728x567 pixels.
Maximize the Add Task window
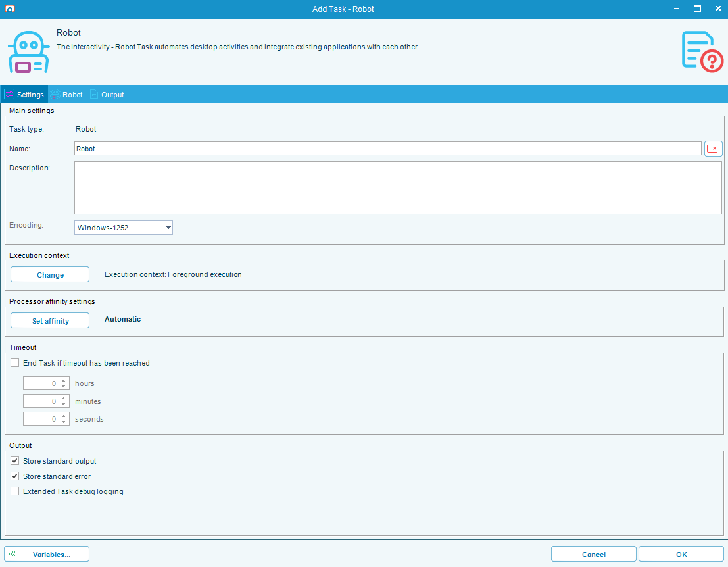pos(697,9)
